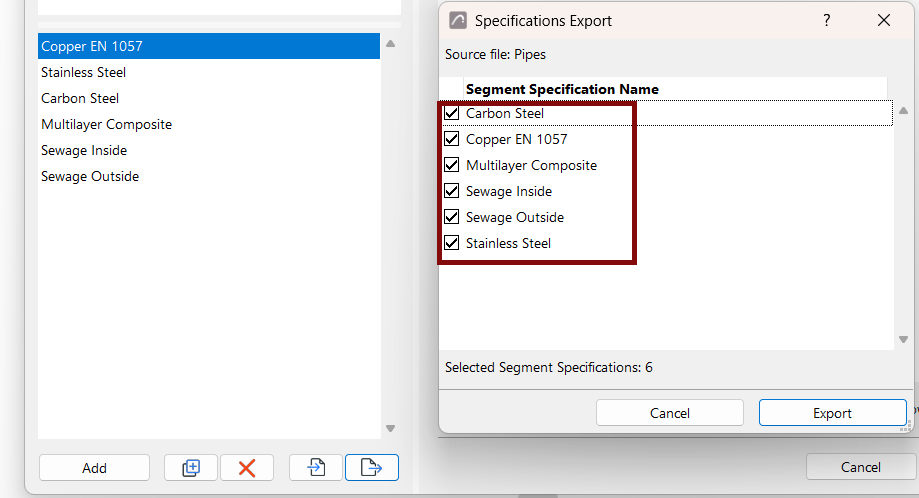Click the Stainless Steel name in export list

508,243
